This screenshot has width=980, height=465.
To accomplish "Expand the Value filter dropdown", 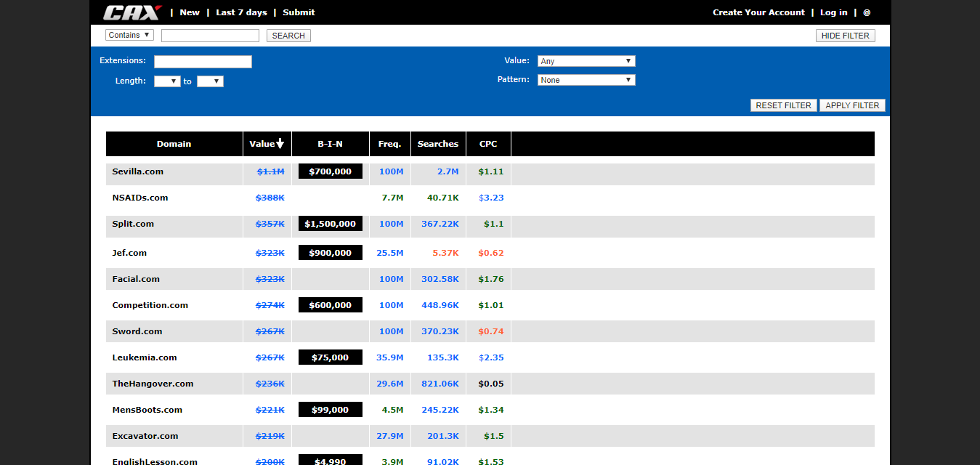I will [586, 61].
